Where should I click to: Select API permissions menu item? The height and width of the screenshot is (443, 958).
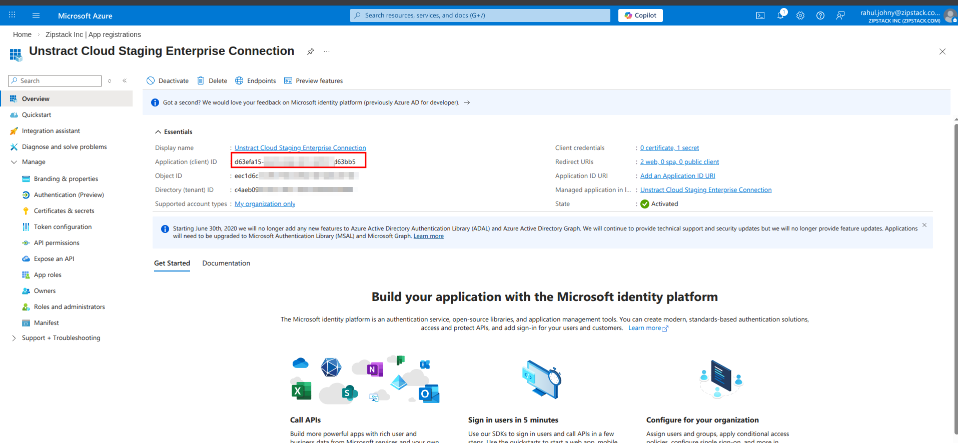[x=56, y=242]
